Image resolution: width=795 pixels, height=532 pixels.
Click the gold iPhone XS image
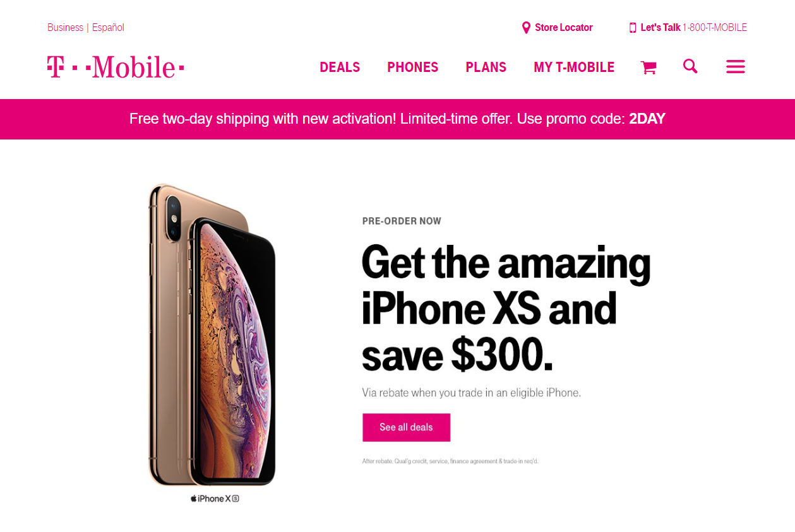coord(212,335)
